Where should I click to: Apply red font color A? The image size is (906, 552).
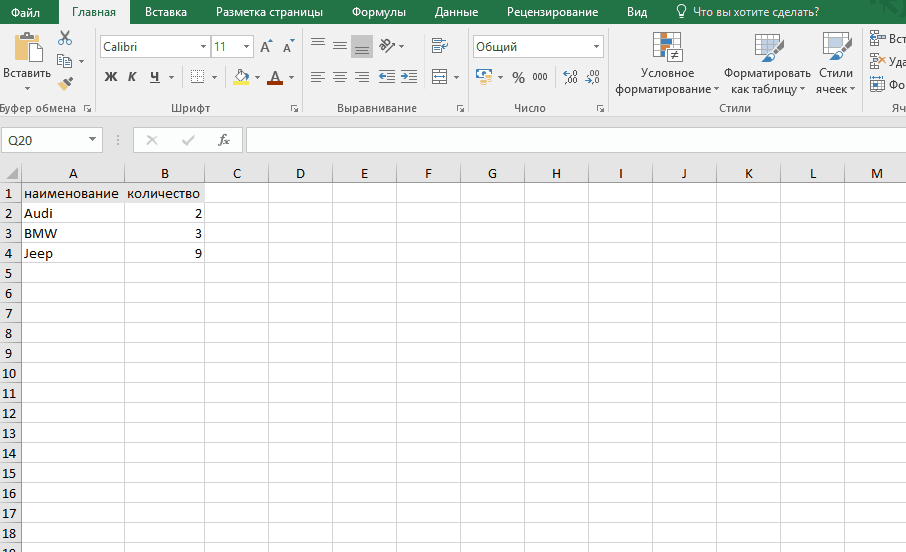[275, 77]
